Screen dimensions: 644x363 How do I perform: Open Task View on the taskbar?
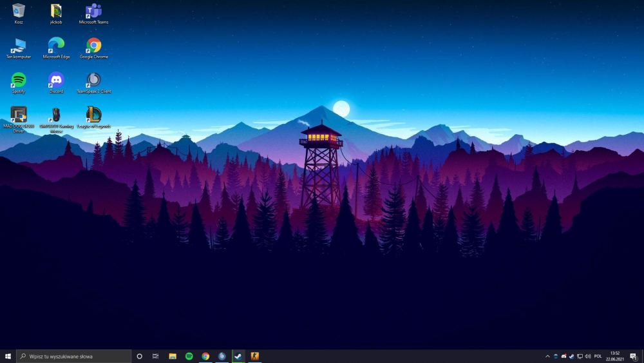tap(155, 357)
